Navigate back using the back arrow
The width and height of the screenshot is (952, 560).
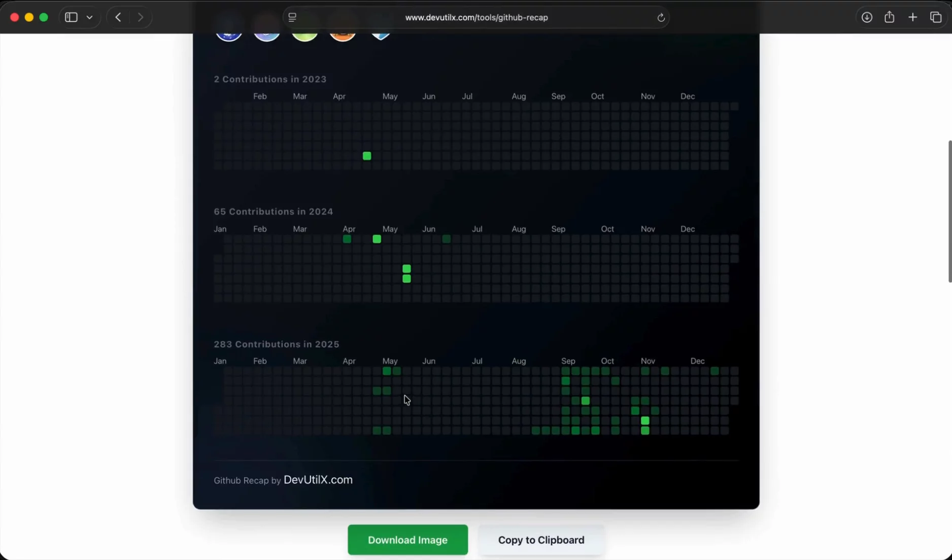click(x=117, y=17)
